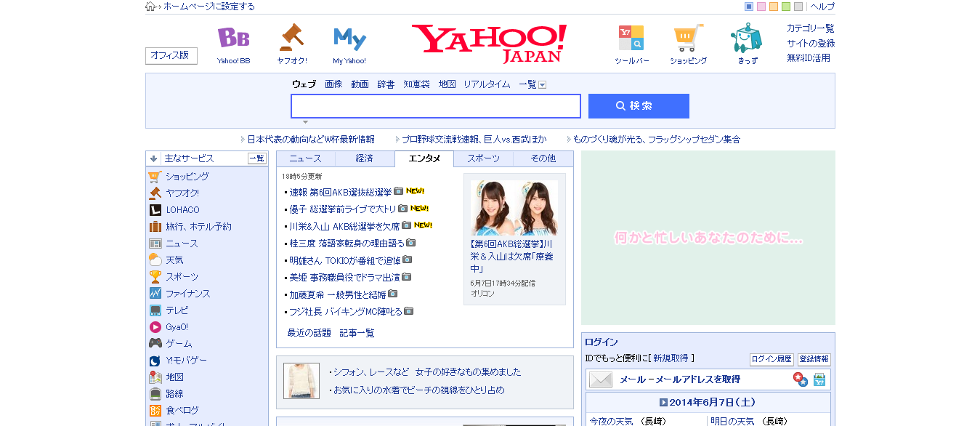This screenshot has height=426, width=980.
Task: Open the ツールバー toolbar icon
Action: click(x=631, y=38)
